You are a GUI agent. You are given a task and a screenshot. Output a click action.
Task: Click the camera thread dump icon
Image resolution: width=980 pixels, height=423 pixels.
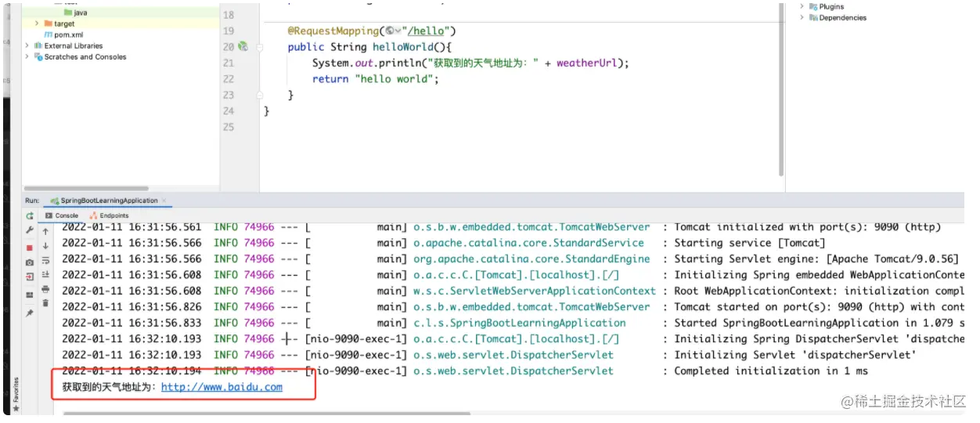30,262
